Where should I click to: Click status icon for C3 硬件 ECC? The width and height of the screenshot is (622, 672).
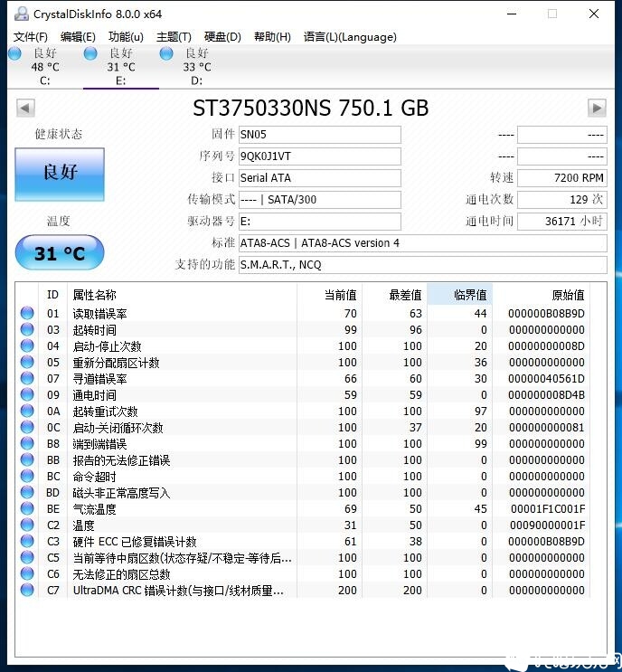coord(27,541)
